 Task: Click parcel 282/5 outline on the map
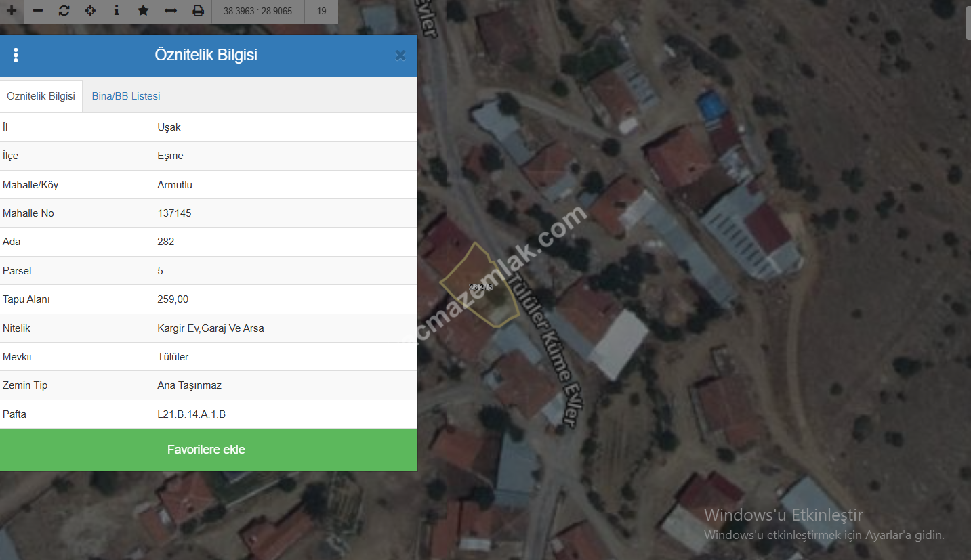point(480,287)
